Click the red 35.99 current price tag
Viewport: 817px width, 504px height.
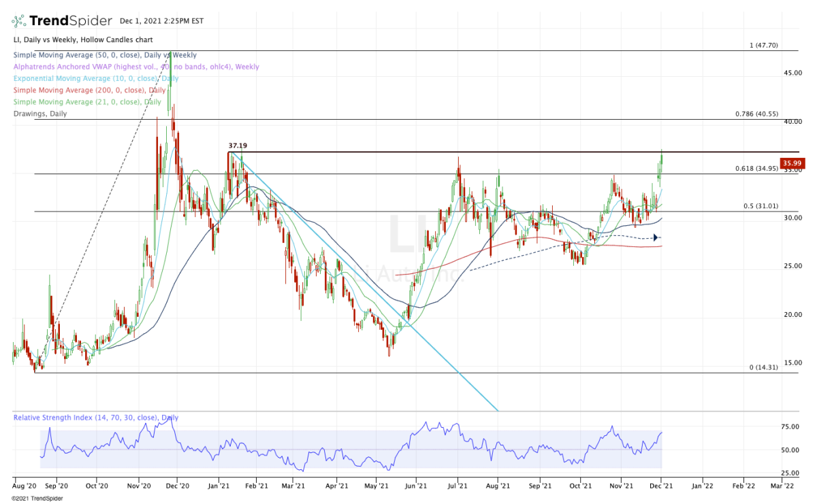coord(792,163)
